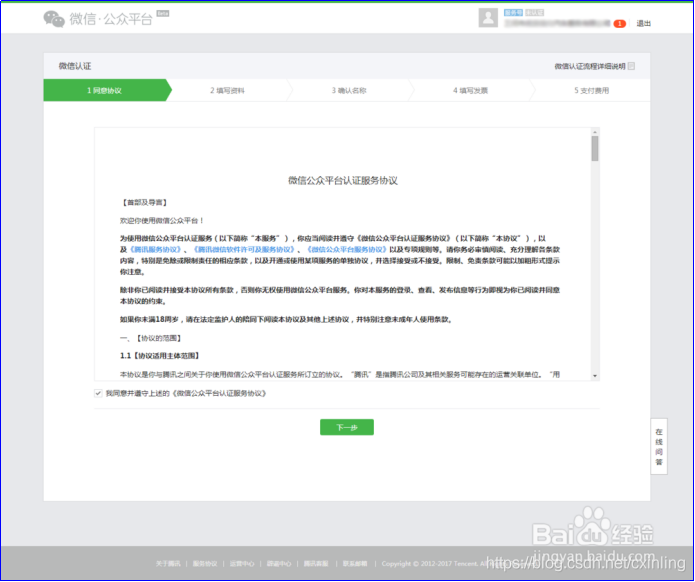Click footer link 腾讯客服
The height and width of the screenshot is (582, 695).
point(316,563)
